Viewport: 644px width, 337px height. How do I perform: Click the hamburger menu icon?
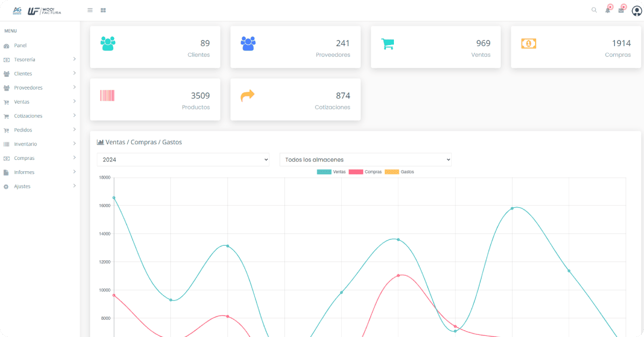pos(90,10)
